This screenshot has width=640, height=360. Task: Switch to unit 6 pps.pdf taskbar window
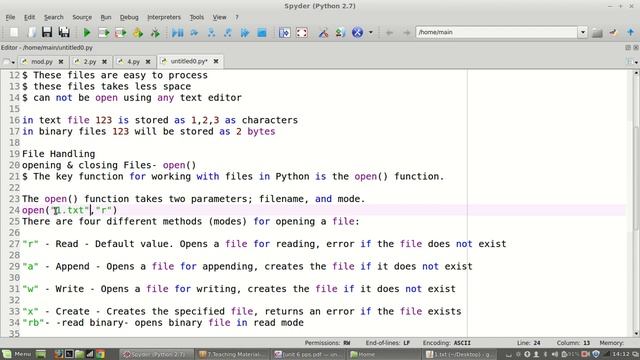[308, 354]
